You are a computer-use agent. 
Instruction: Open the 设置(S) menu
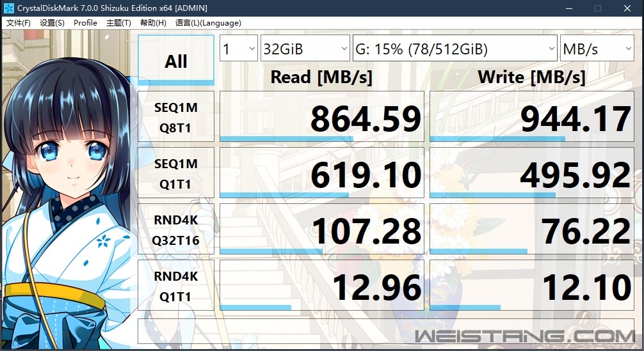(52, 23)
